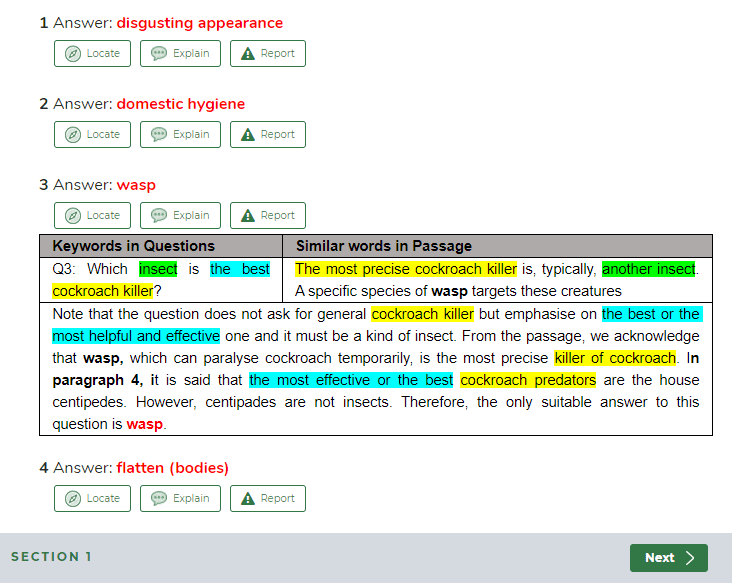Image resolution: width=732 pixels, height=583 pixels.
Task: Expand the explanation for answer 4
Action: pyautogui.click(x=180, y=499)
